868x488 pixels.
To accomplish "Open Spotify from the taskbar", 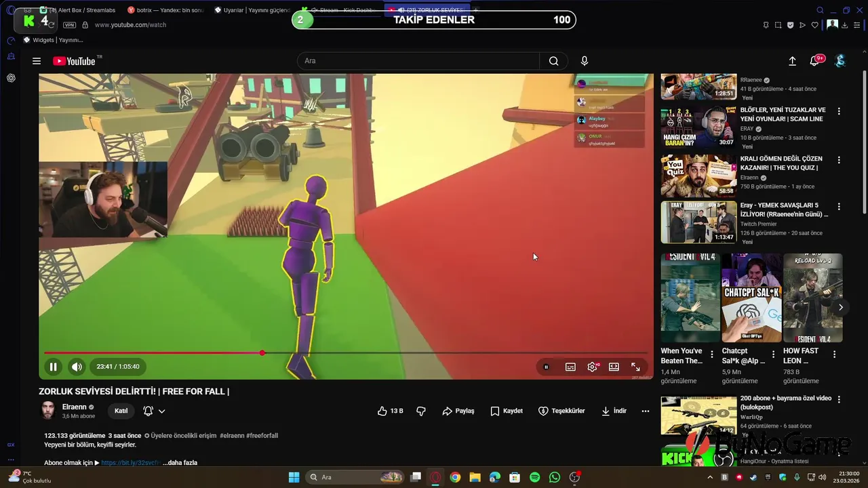I will tap(534, 477).
